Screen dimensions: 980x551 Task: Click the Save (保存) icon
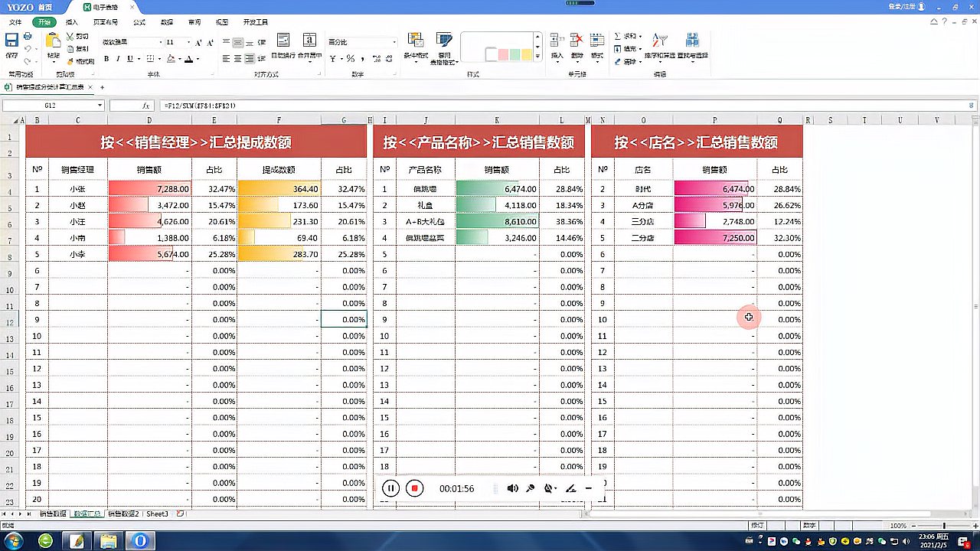pyautogui.click(x=11, y=41)
